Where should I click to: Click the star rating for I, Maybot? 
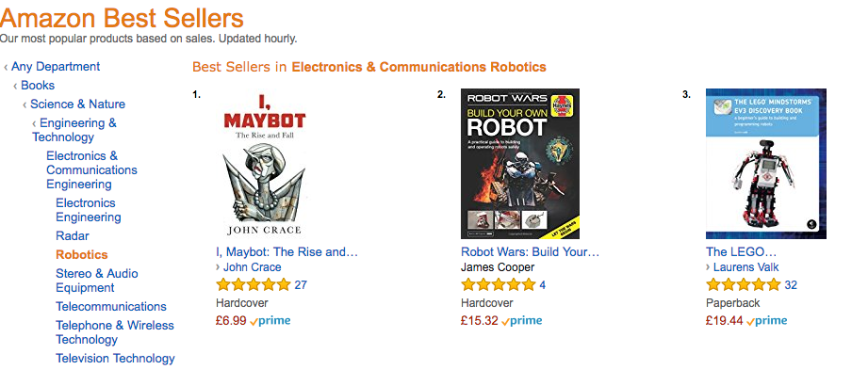[x=254, y=285]
